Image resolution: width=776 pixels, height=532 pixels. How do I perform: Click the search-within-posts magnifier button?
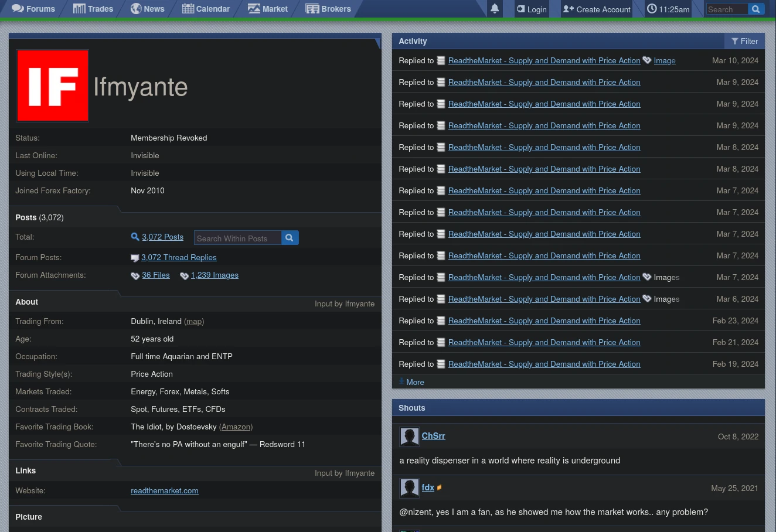[290, 238]
